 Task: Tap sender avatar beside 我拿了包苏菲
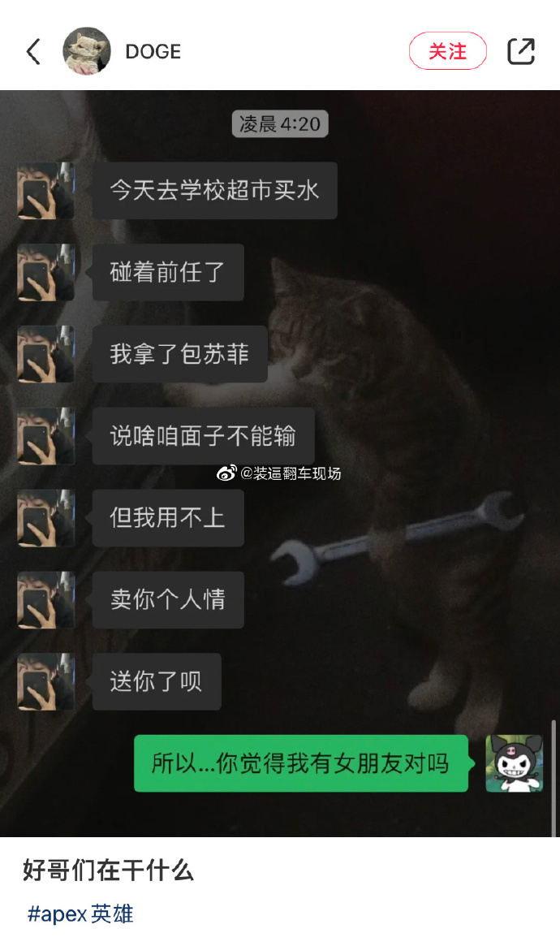tap(45, 354)
